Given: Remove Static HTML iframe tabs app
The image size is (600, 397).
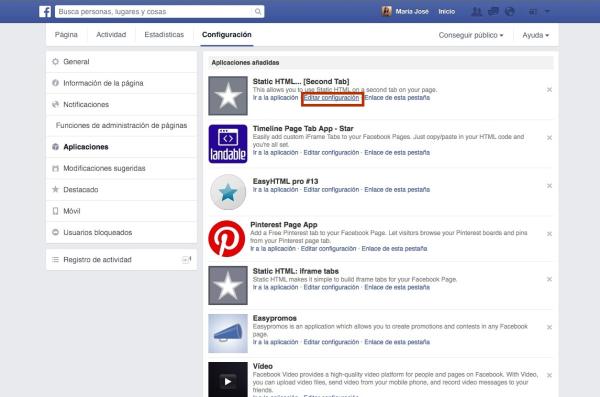Looking at the screenshot, I should tap(549, 279).
